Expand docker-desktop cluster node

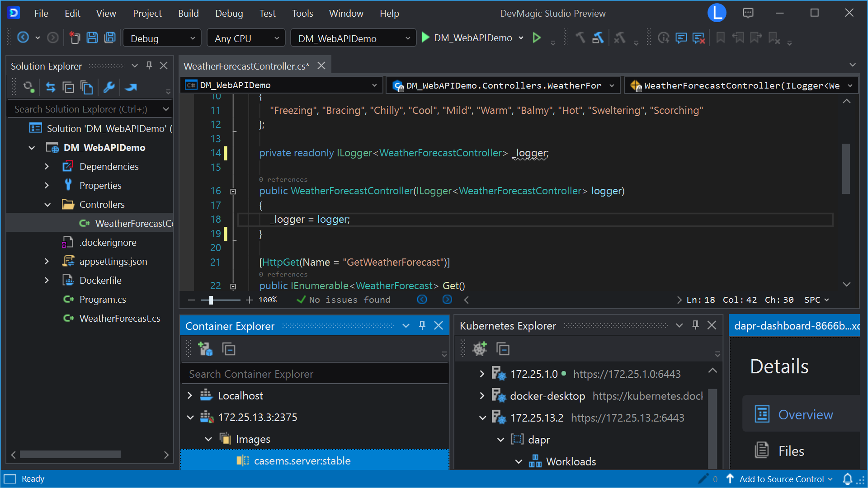click(482, 396)
